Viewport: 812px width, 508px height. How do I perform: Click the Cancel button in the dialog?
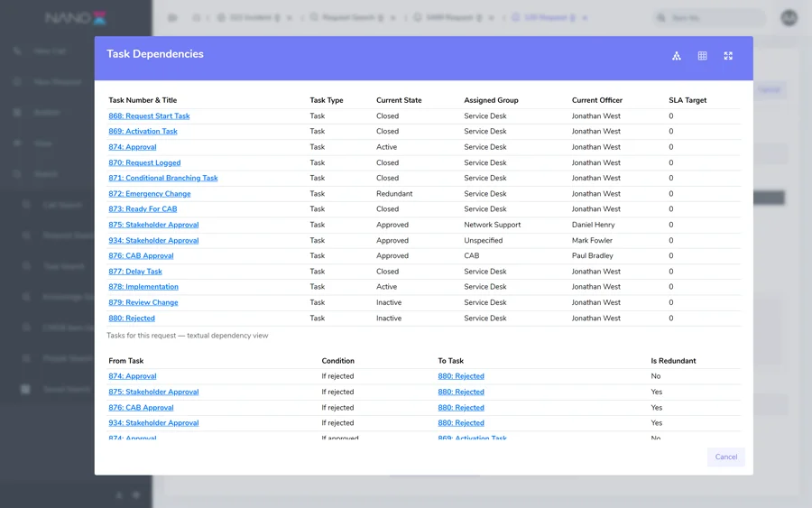tap(726, 457)
